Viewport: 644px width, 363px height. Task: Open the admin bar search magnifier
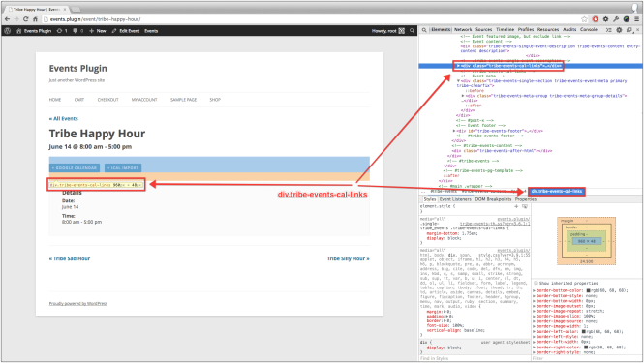pyautogui.click(x=412, y=31)
